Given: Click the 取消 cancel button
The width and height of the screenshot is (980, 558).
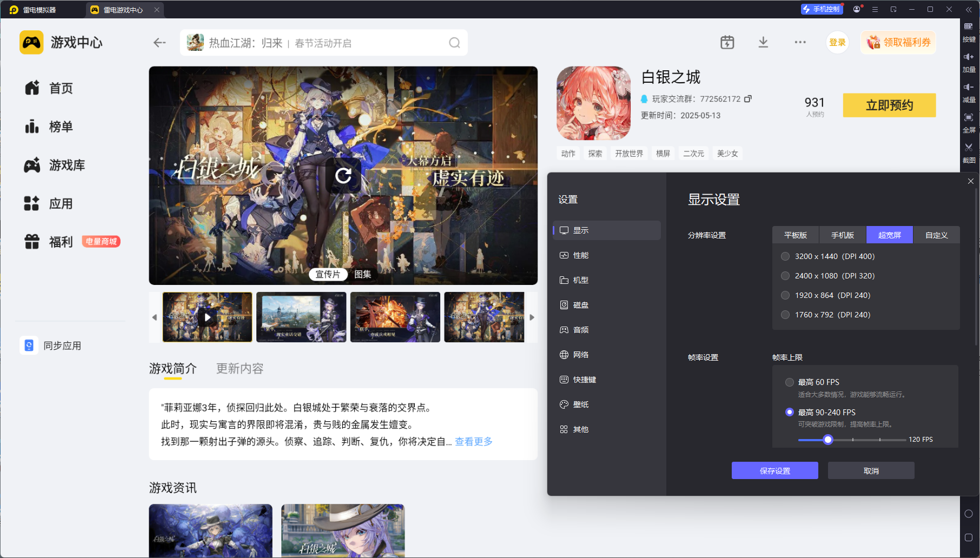Looking at the screenshot, I should pos(871,470).
